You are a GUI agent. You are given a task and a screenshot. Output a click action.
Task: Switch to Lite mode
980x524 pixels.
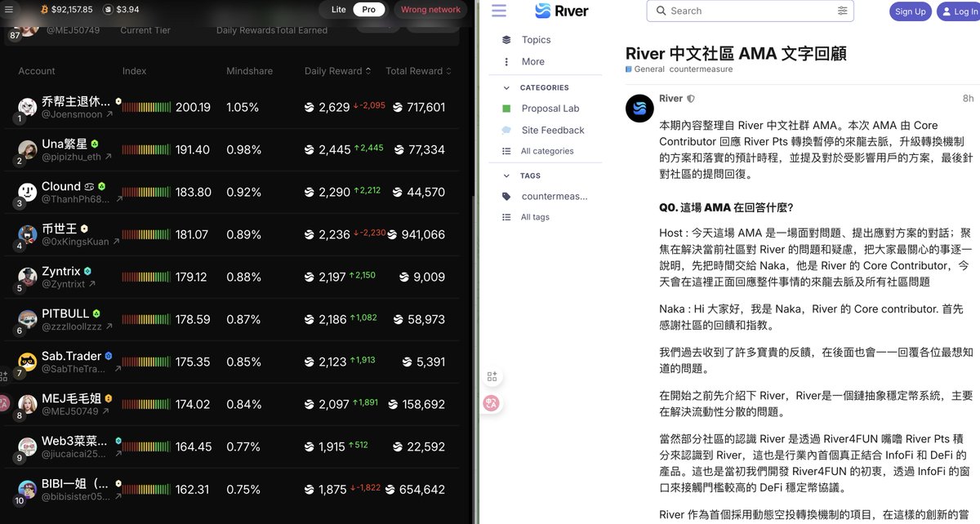[x=339, y=10]
